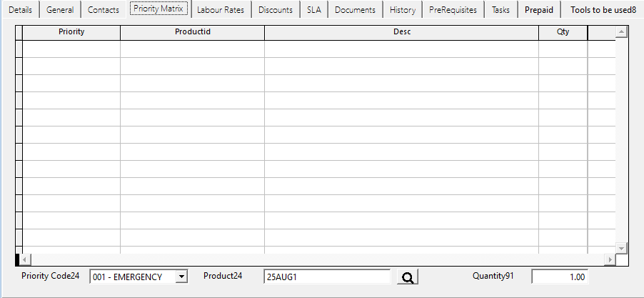
Task: Open the Tasks tab
Action: click(500, 10)
